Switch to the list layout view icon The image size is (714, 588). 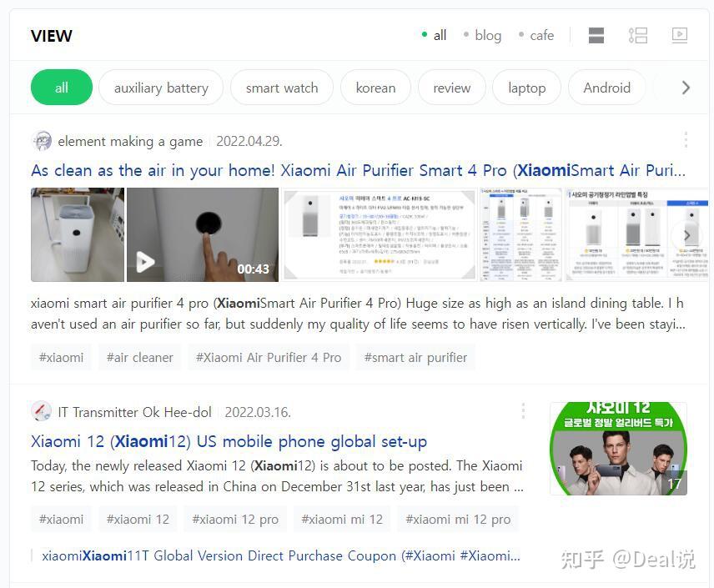pyautogui.click(x=638, y=36)
